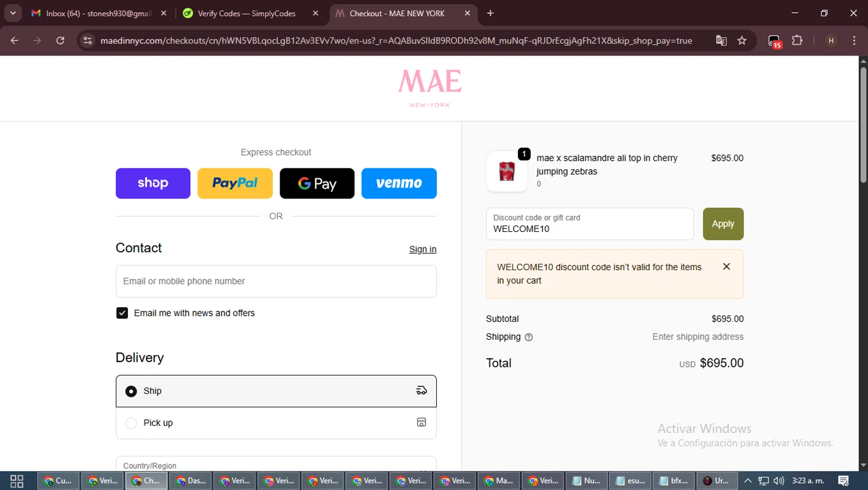View site information icon

click(x=87, y=40)
